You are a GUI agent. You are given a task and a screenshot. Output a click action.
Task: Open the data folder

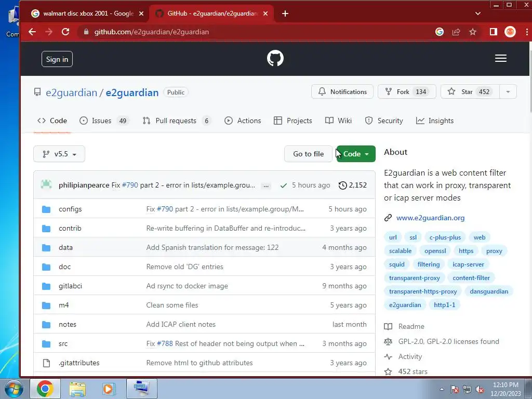point(65,248)
